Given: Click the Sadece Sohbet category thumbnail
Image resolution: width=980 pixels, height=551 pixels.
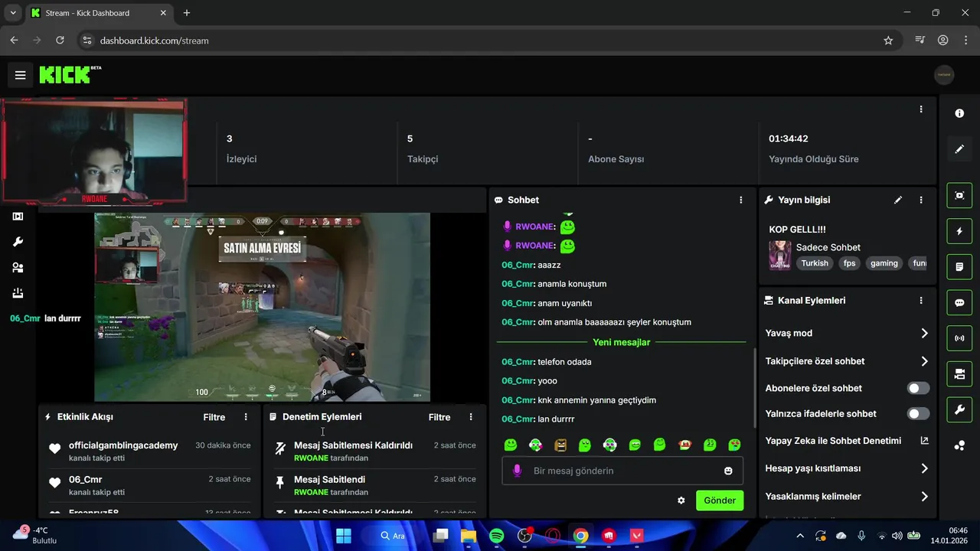Looking at the screenshot, I should [x=779, y=256].
